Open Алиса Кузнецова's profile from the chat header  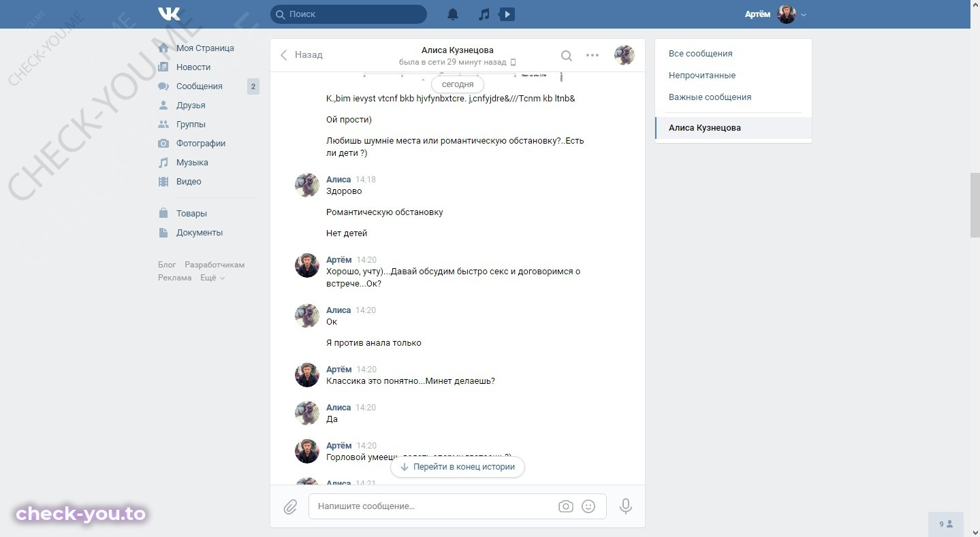pos(458,50)
